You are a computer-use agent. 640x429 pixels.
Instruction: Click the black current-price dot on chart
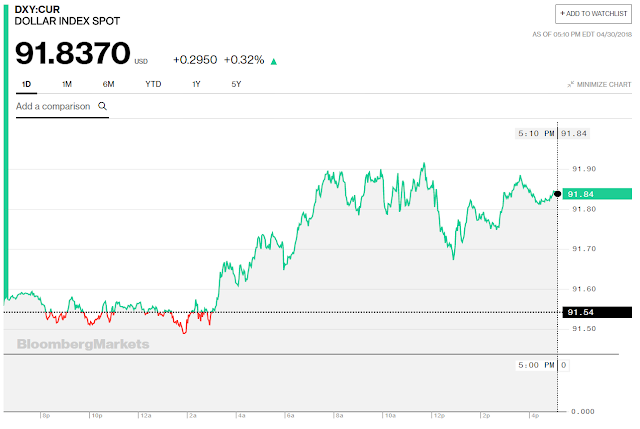click(x=557, y=194)
